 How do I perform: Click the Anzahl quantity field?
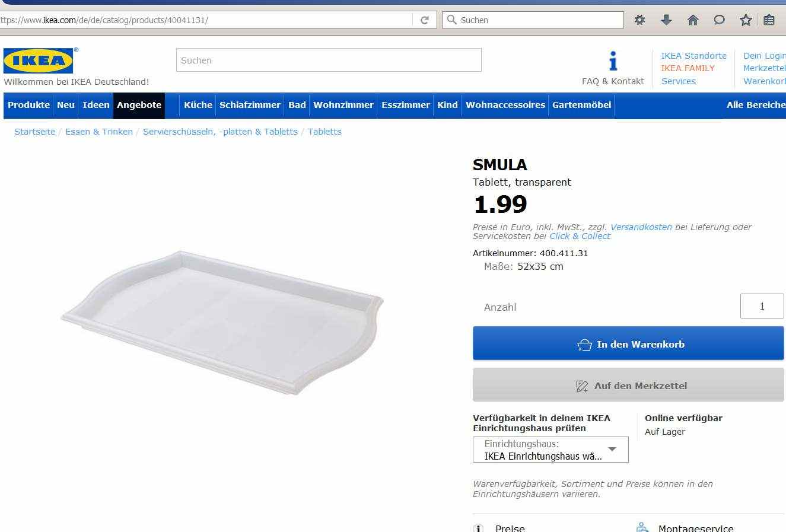click(762, 306)
